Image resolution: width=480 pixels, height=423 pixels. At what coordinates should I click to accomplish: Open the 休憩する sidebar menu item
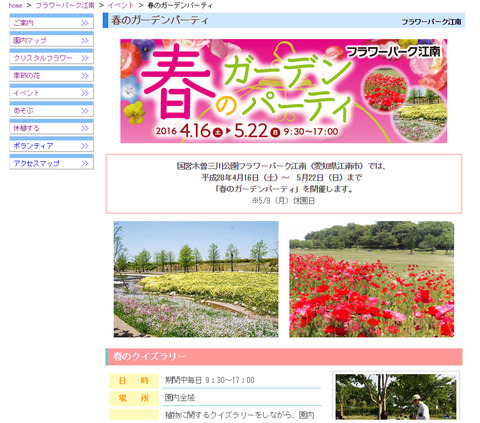[x=51, y=127]
